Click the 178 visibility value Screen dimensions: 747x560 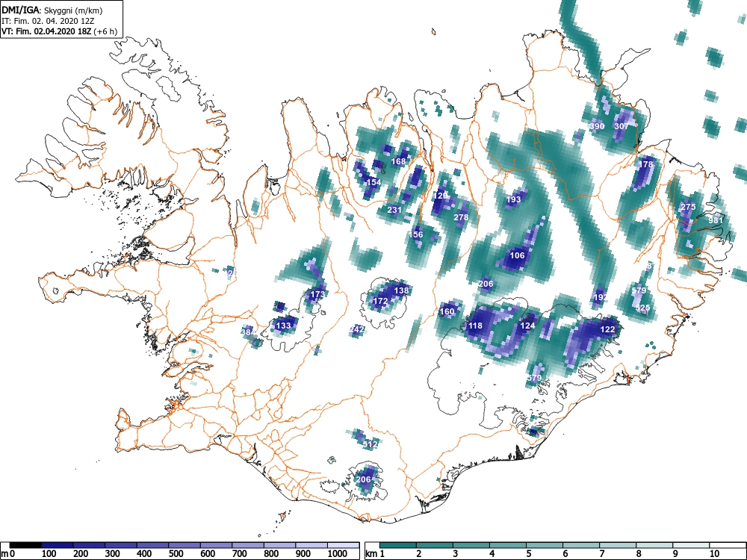point(645,164)
